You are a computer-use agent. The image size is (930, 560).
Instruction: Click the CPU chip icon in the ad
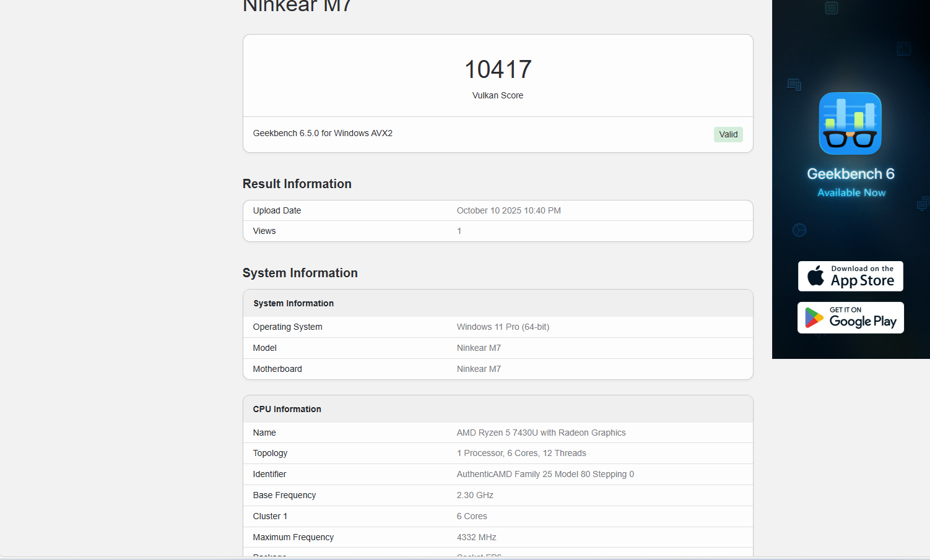832,8
